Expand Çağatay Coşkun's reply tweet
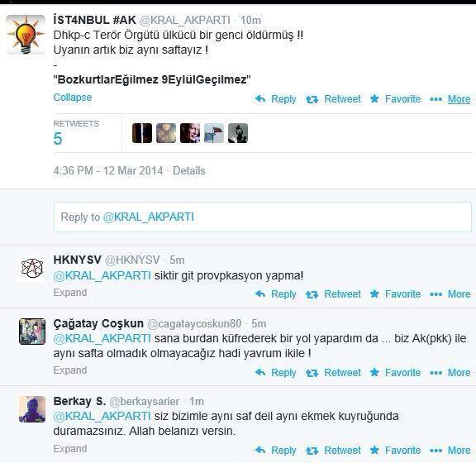The height and width of the screenshot is (463, 476). point(70,370)
